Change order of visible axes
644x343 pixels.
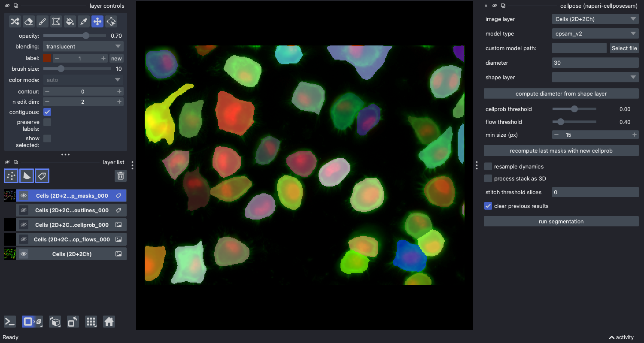(x=55, y=322)
